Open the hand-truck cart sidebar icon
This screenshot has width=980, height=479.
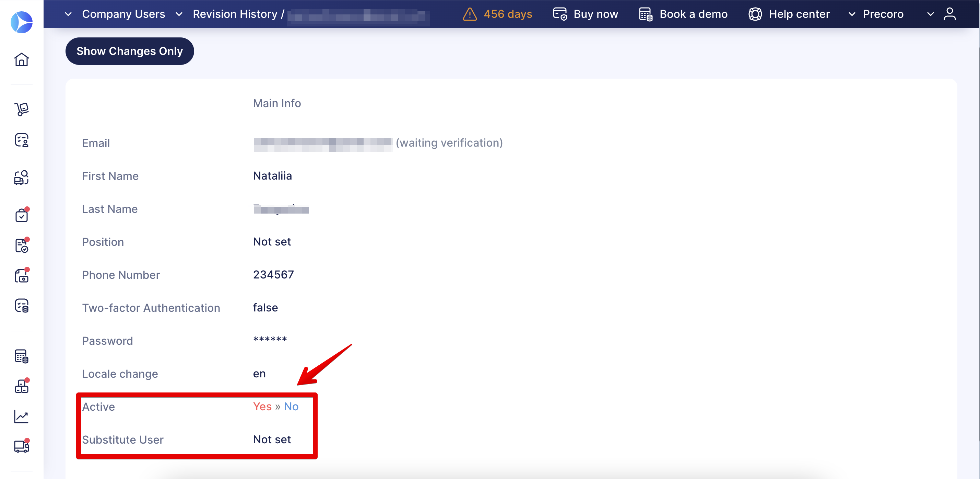[x=22, y=109]
